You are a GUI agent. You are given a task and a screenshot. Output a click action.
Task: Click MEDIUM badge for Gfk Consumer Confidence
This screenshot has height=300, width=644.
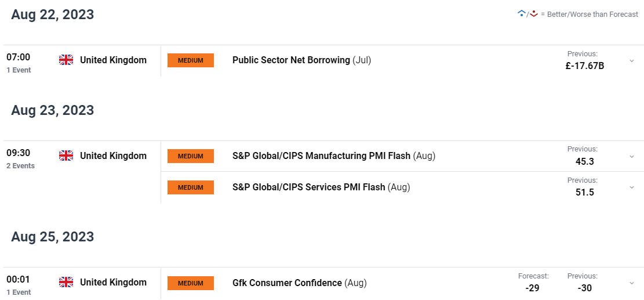click(191, 283)
